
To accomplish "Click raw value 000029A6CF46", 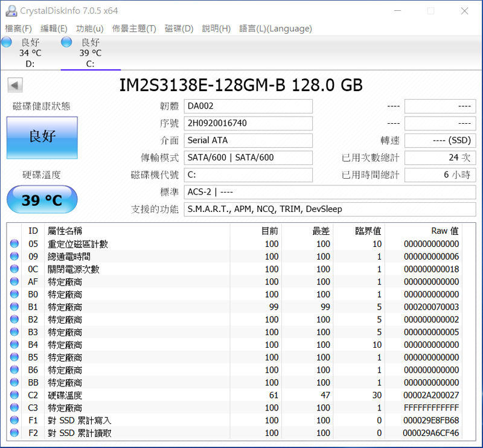I will (431, 433).
